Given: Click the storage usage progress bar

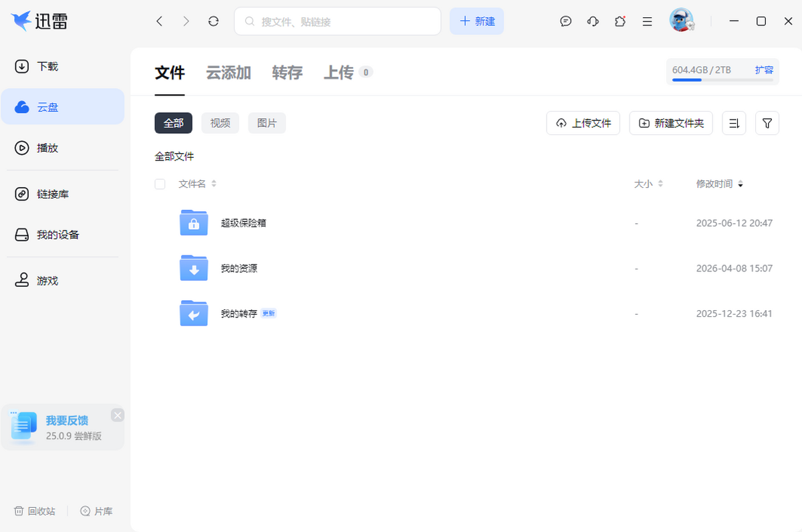Looking at the screenshot, I should (722, 80).
